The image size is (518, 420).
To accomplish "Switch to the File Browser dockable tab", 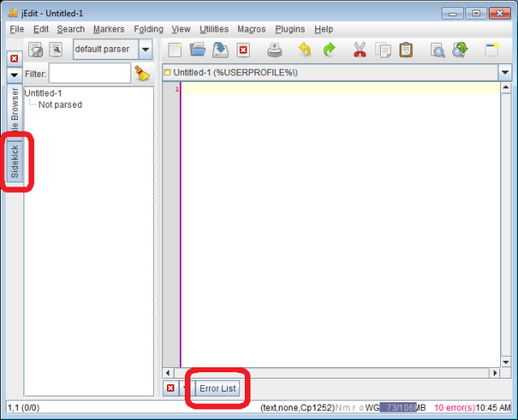I will [x=15, y=112].
